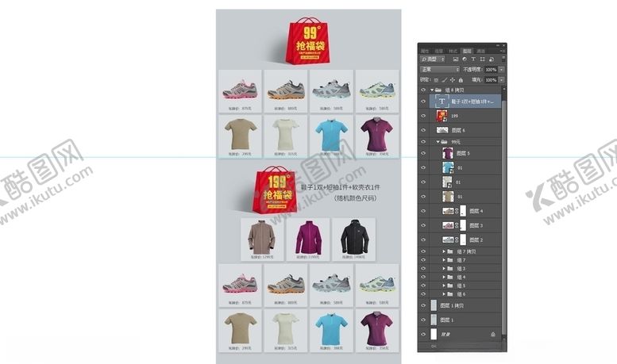617x364 pixels.
Task: Click the lock position icon
Action: point(451,79)
